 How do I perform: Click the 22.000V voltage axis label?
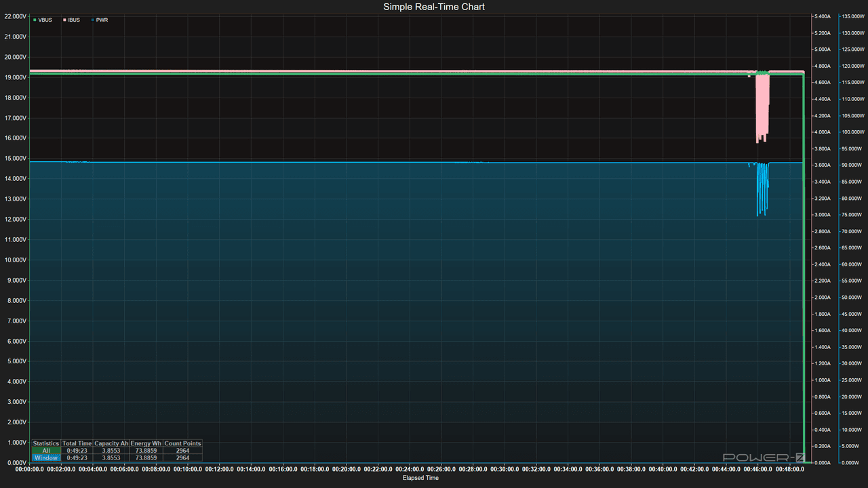(x=16, y=16)
